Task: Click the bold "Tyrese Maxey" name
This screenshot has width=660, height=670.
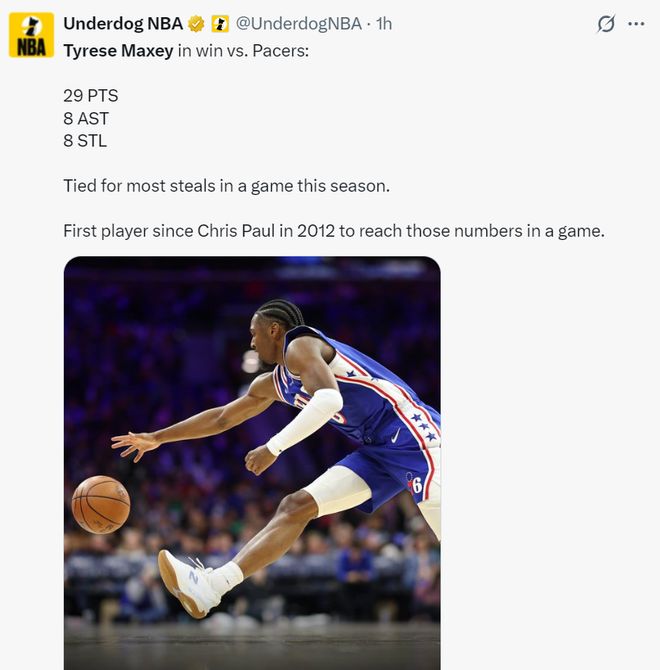Action: [118, 51]
